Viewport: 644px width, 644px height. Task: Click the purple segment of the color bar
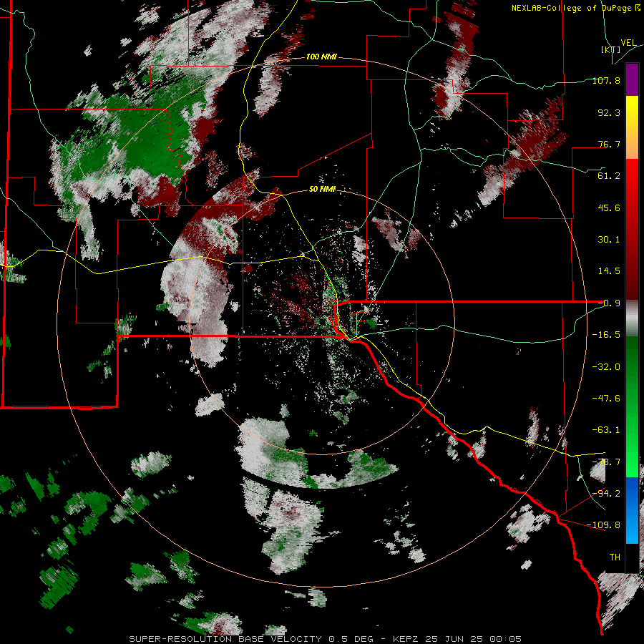pos(632,79)
